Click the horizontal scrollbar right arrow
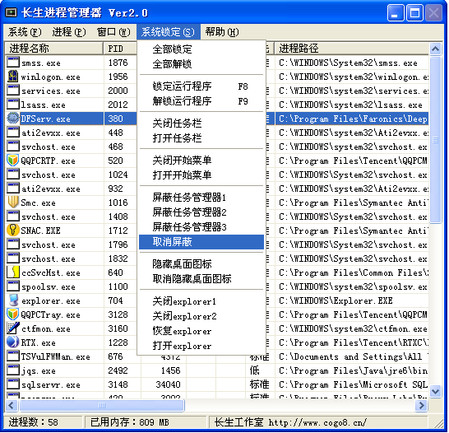The height and width of the screenshot is (433, 449). pos(422,405)
